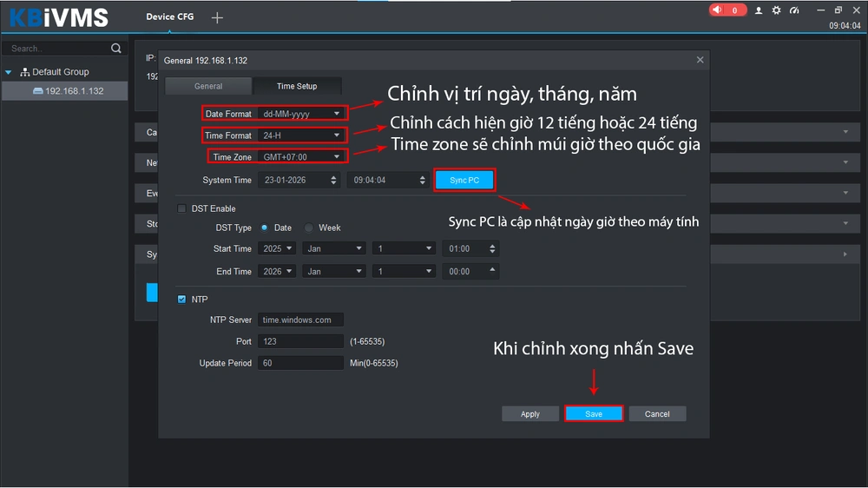Close the General 192.168.1.132 dialog
The height and width of the screenshot is (488, 868).
point(700,60)
